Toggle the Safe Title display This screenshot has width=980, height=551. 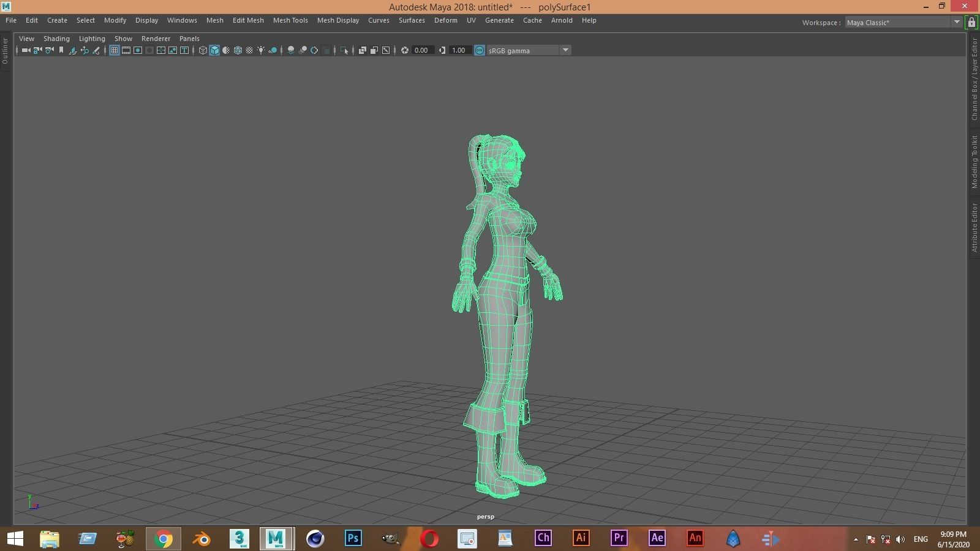[184, 50]
